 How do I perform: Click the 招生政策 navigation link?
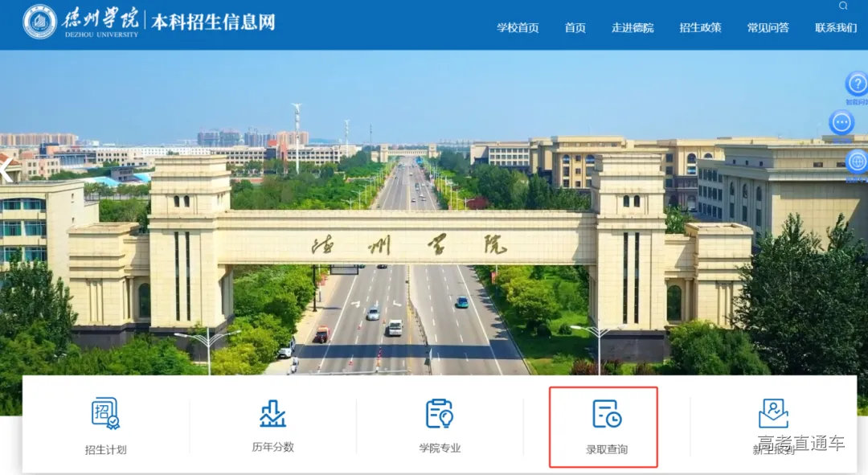[699, 27]
